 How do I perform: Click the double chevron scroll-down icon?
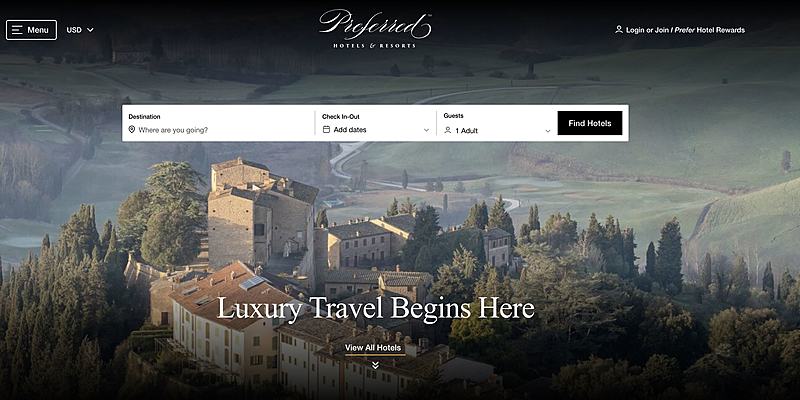pos(375,365)
